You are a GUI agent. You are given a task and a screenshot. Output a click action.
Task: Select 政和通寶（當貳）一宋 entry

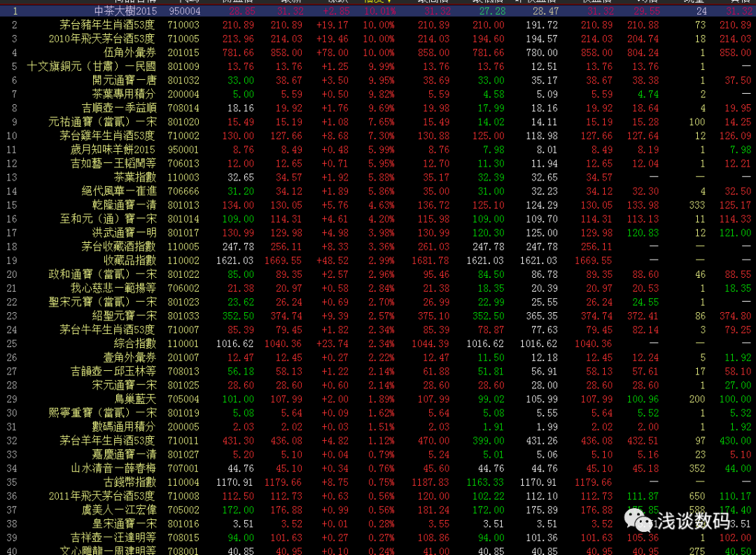(103, 274)
